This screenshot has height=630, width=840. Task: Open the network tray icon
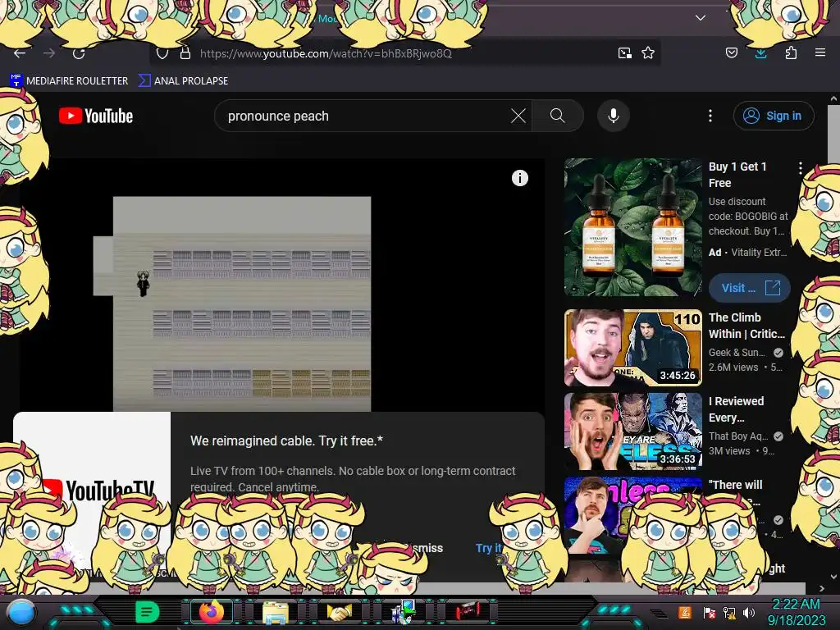point(728,613)
